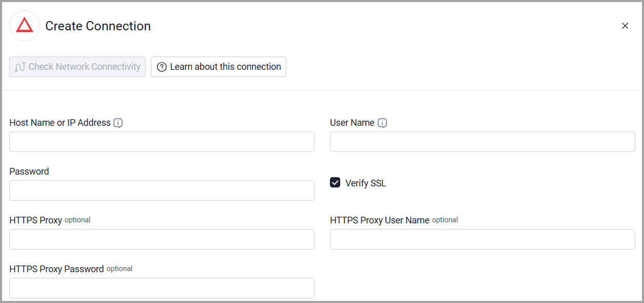Viewport: 644px width, 303px height.
Task: Select the HTTPS Proxy User Name field
Action: coord(482,239)
